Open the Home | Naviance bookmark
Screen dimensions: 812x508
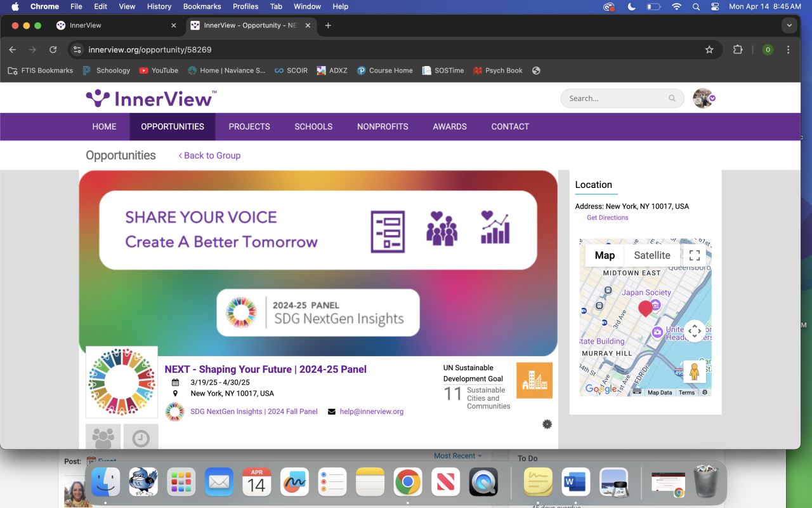[226, 70]
